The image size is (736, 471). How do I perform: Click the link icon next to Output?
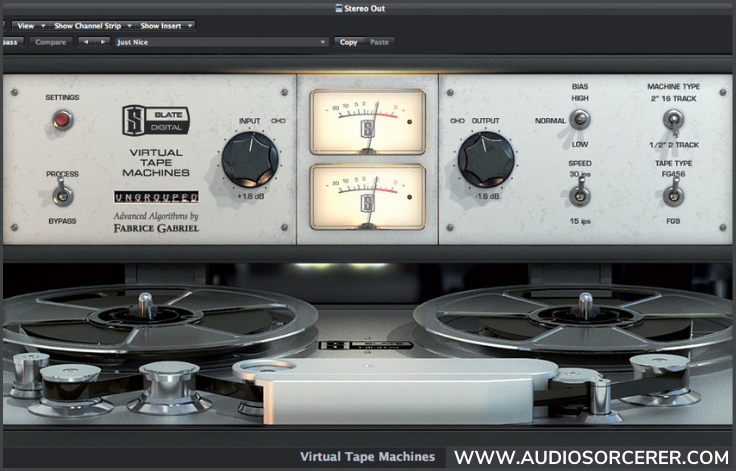[457, 121]
